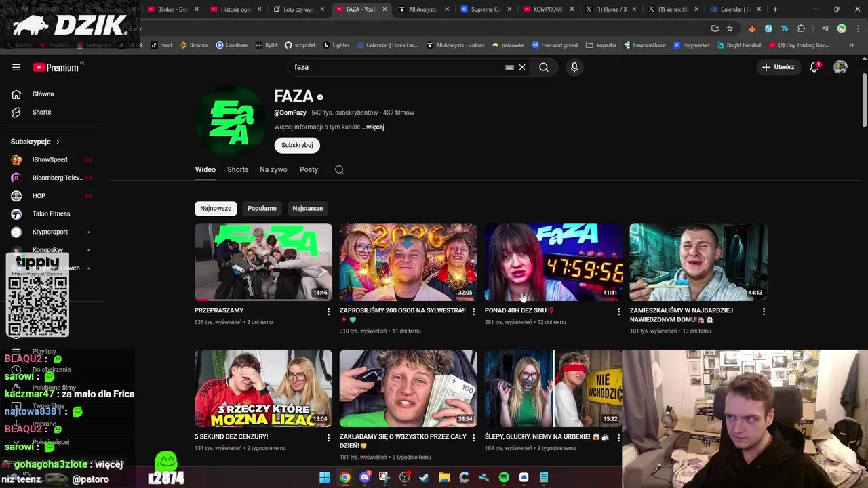868x488 pixels.
Task: Launch Steam from the taskbar
Action: [425, 478]
